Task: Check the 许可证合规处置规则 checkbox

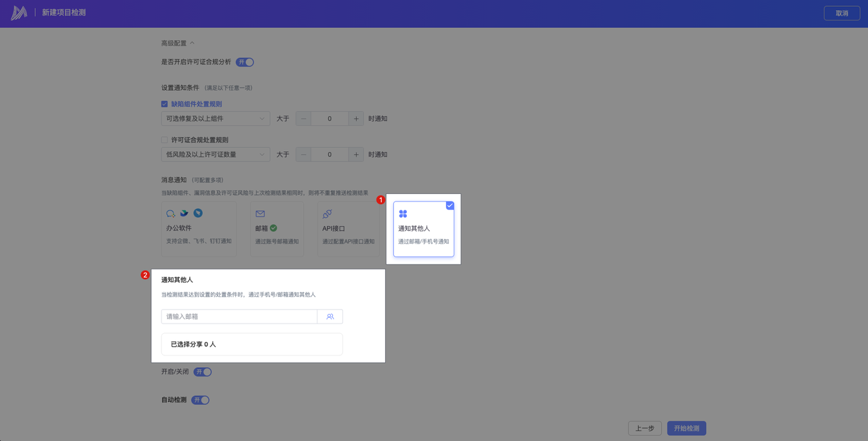Action: 164,140
